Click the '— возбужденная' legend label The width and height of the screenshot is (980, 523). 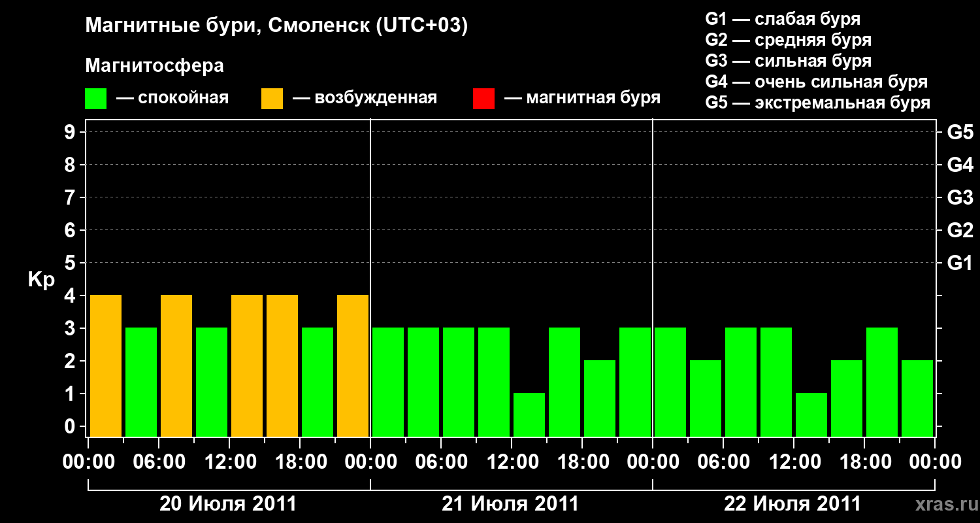pyautogui.click(x=365, y=98)
